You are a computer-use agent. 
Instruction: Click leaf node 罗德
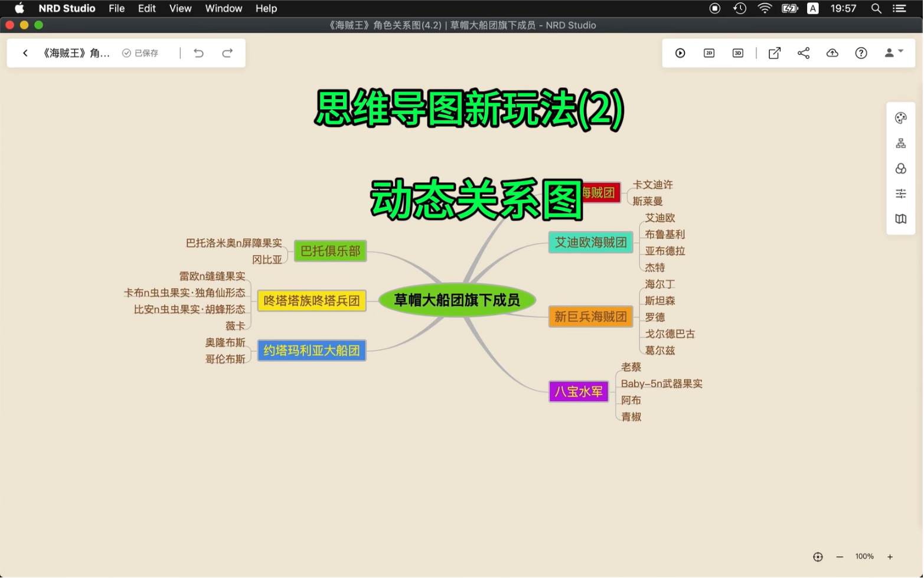[x=655, y=318]
